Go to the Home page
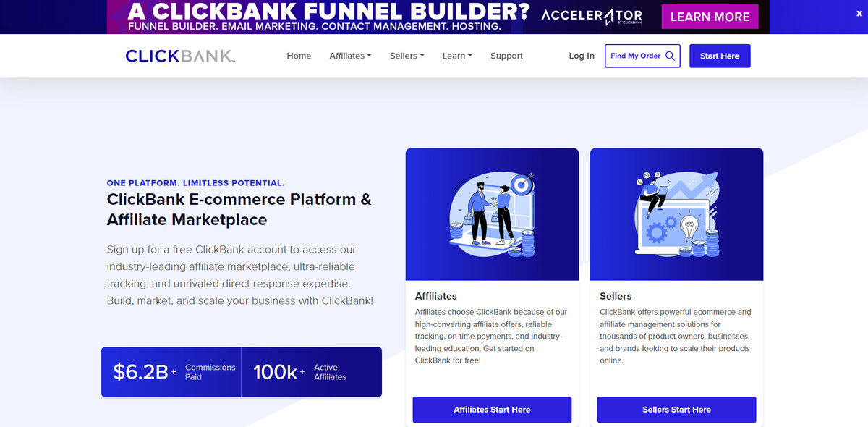 click(x=299, y=56)
